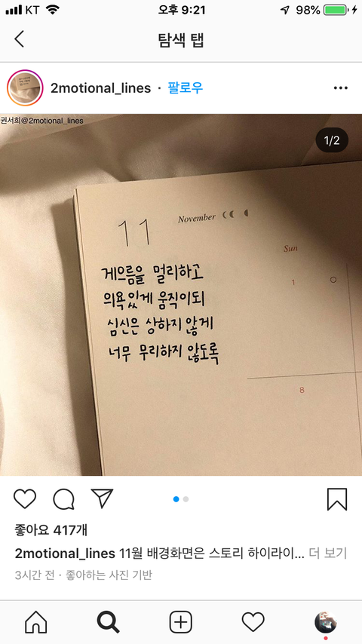Follow 2motional_lines with 팔로우 link
The height and width of the screenshot is (644, 362).
pos(186,88)
